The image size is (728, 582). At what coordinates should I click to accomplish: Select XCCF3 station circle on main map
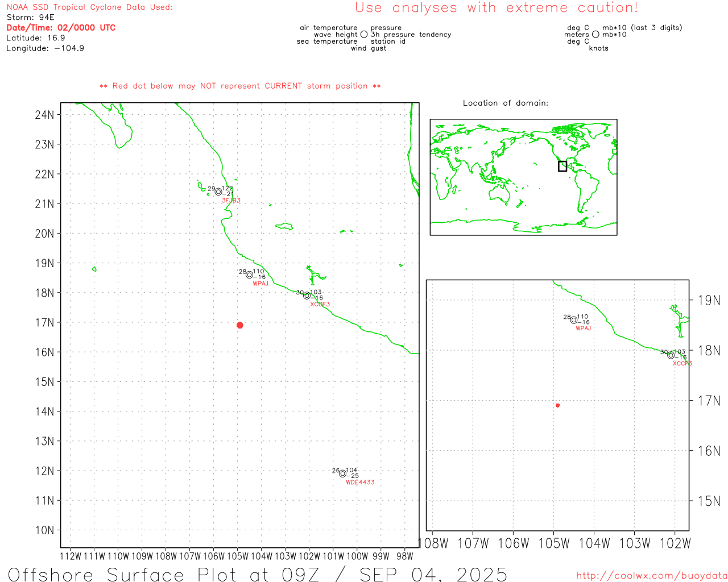(x=307, y=296)
